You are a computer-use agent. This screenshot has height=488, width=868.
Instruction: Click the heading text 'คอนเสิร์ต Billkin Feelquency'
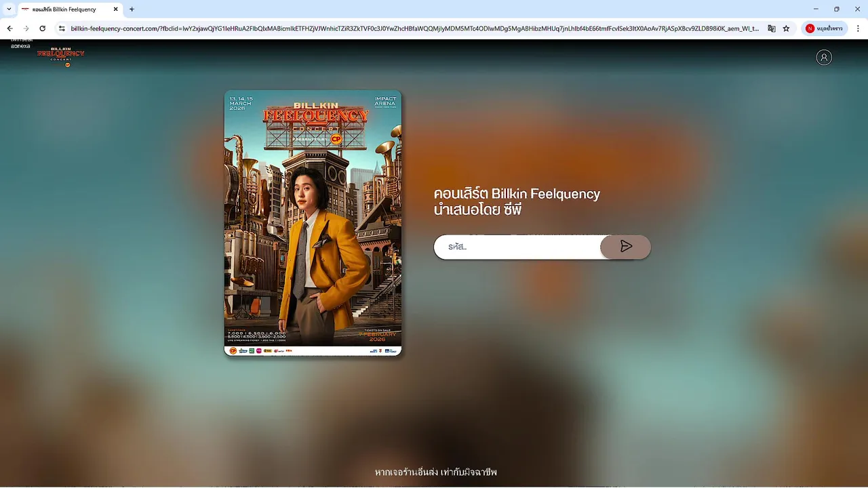click(x=517, y=194)
